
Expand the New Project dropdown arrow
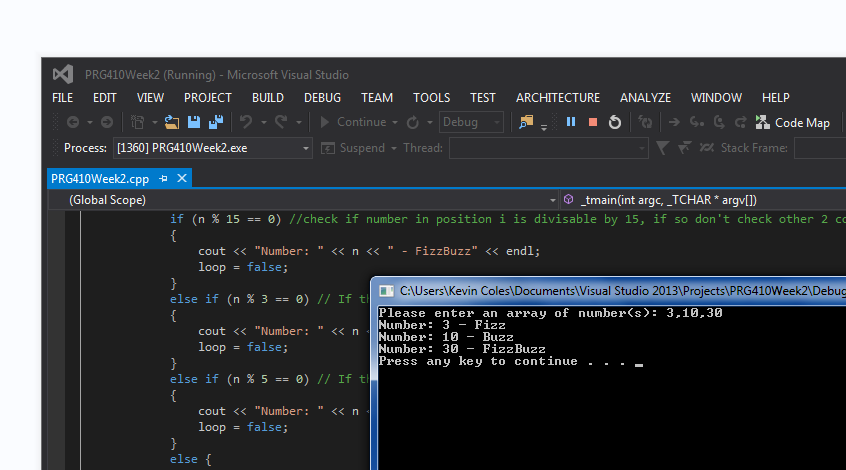tap(155, 122)
